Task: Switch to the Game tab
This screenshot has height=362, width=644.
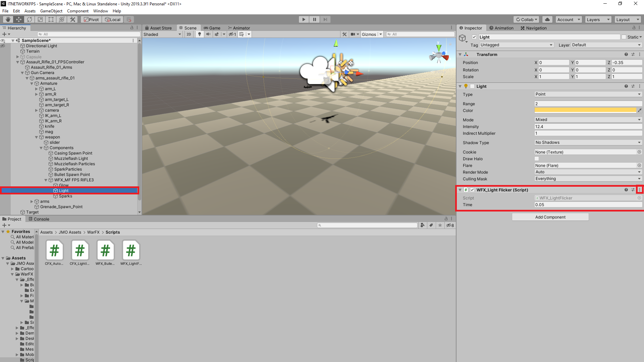Action: [212, 28]
